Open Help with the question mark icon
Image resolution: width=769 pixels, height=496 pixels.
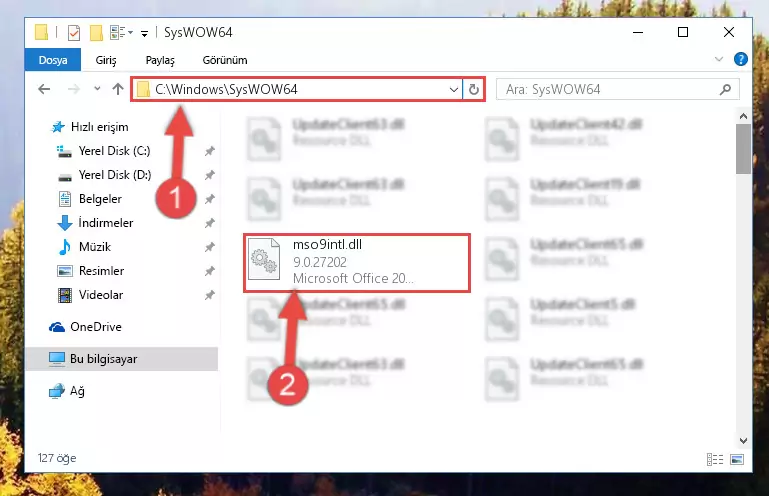pyautogui.click(x=741, y=59)
